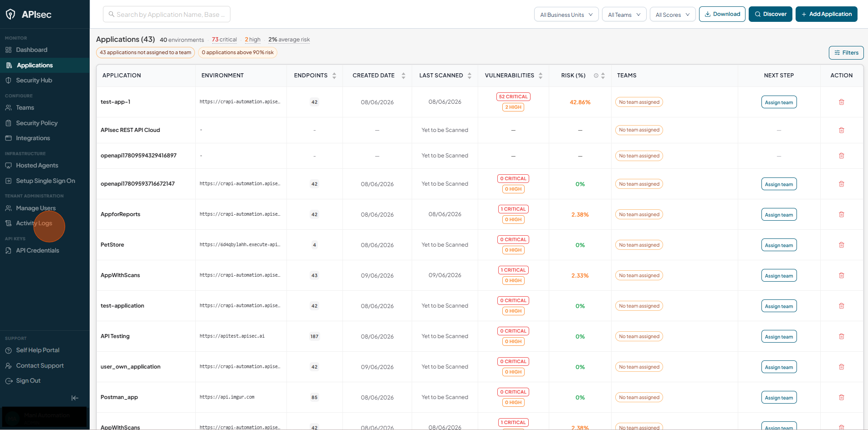The width and height of the screenshot is (868, 430).
Task: Assign team to AppforReports
Action: pyautogui.click(x=779, y=214)
